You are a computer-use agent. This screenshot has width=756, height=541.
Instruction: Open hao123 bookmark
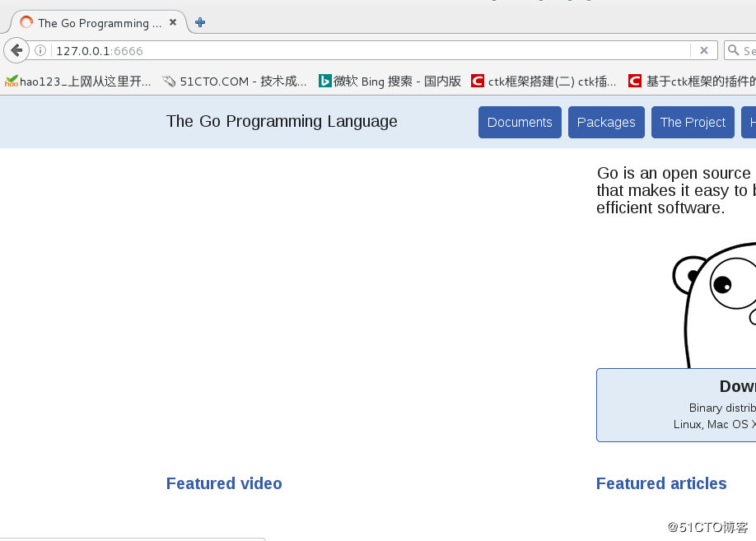point(78,81)
